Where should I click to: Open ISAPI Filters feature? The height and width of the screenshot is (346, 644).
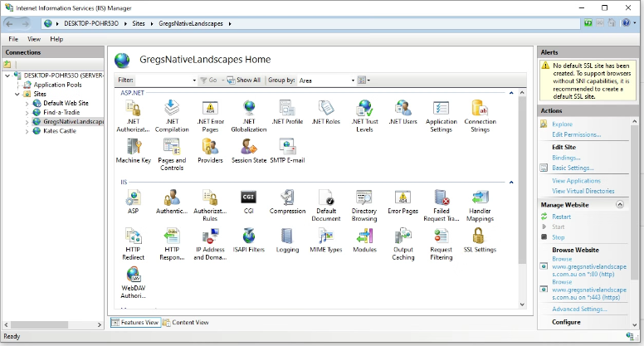249,241
